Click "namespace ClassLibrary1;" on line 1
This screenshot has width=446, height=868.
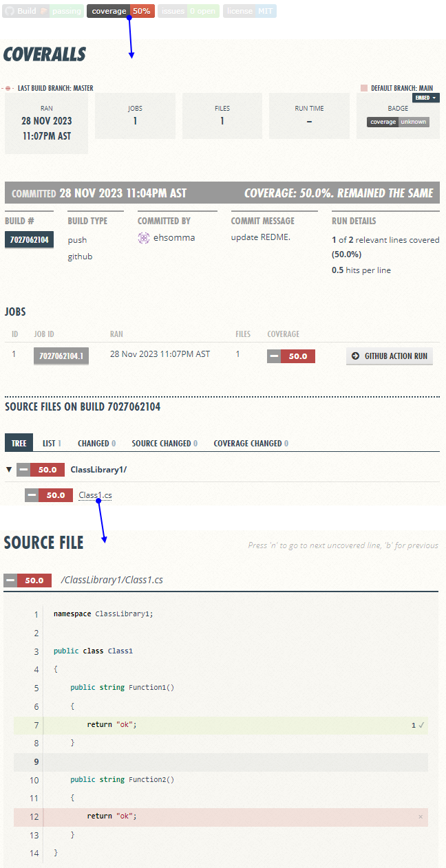coord(103,614)
